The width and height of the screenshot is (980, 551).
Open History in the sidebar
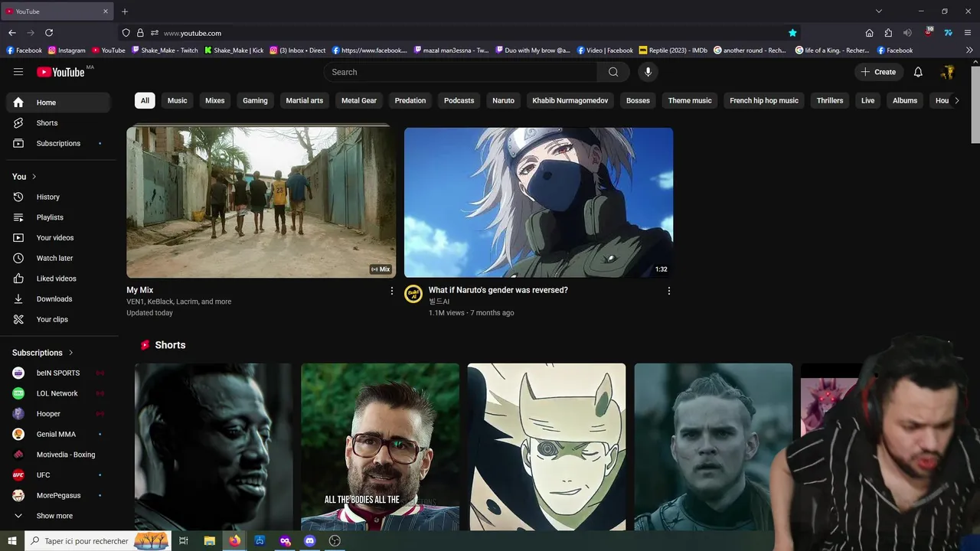60,197
